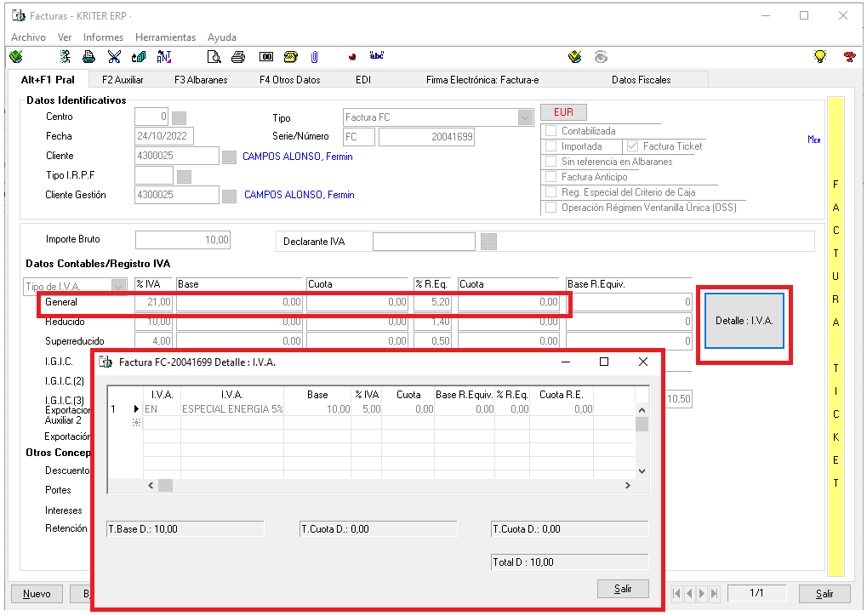Go to last record navigation arrow
Viewport: 867px width, 616px height.
click(715, 593)
